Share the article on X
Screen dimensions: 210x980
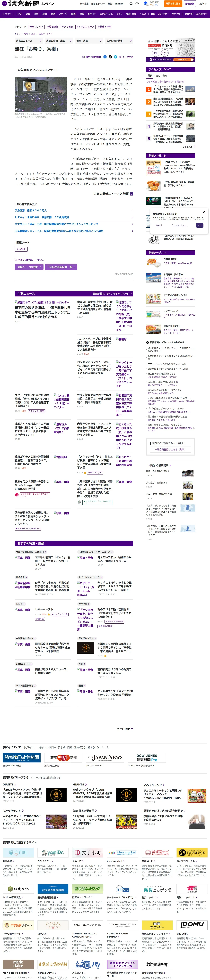110,57
